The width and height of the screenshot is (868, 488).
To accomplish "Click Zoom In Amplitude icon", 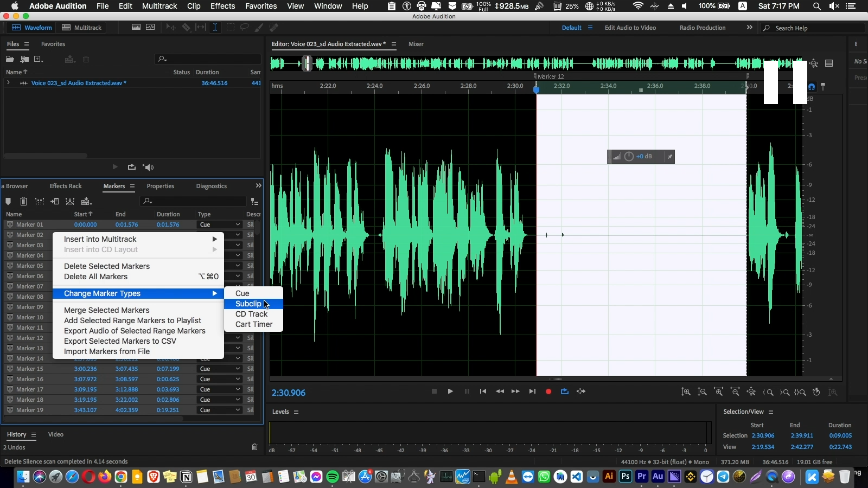I will (686, 392).
